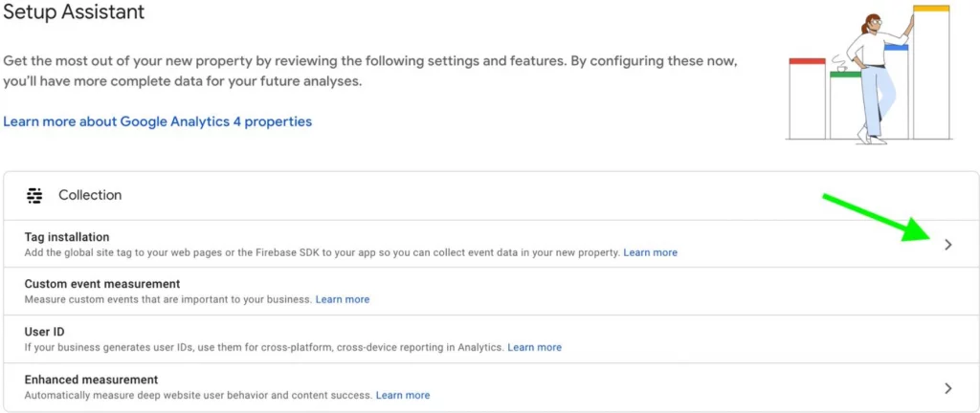The image size is (980, 413).
Task: Open Learn more link under Custom event measurement
Action: click(x=343, y=299)
